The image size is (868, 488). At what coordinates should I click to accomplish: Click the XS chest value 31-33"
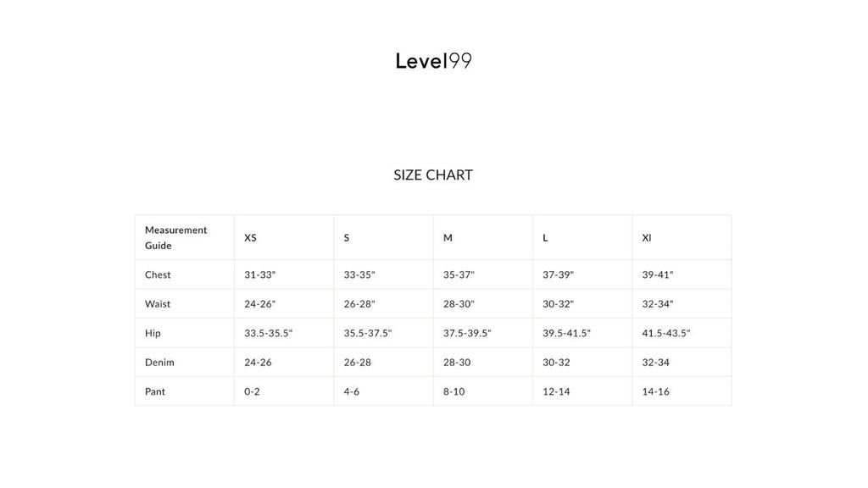pyautogui.click(x=260, y=274)
